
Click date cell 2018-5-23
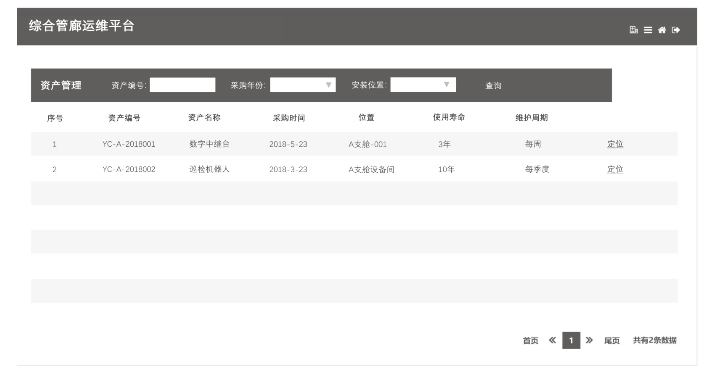288,144
